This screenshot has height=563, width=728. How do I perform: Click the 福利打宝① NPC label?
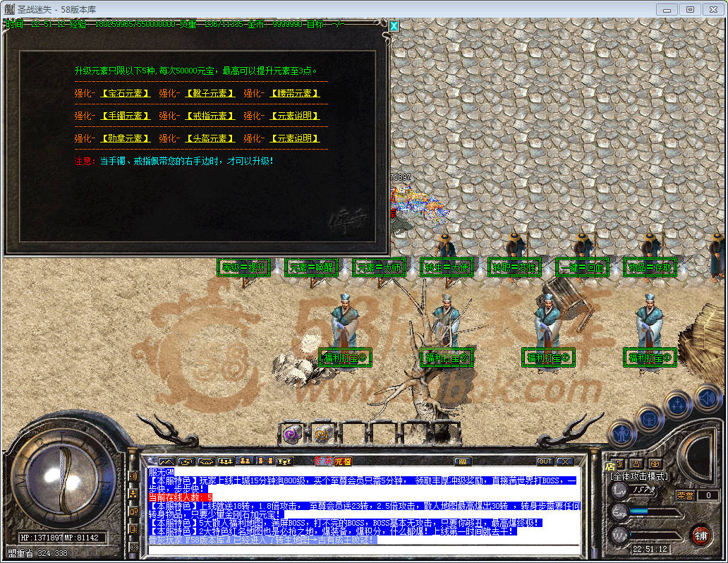point(650,358)
